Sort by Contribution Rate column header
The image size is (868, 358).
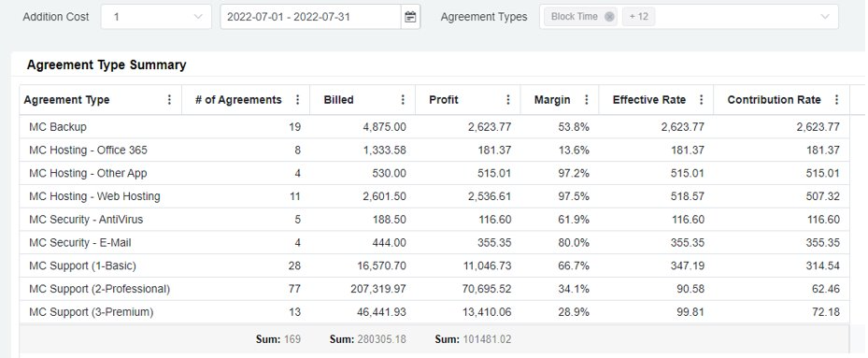(x=774, y=100)
